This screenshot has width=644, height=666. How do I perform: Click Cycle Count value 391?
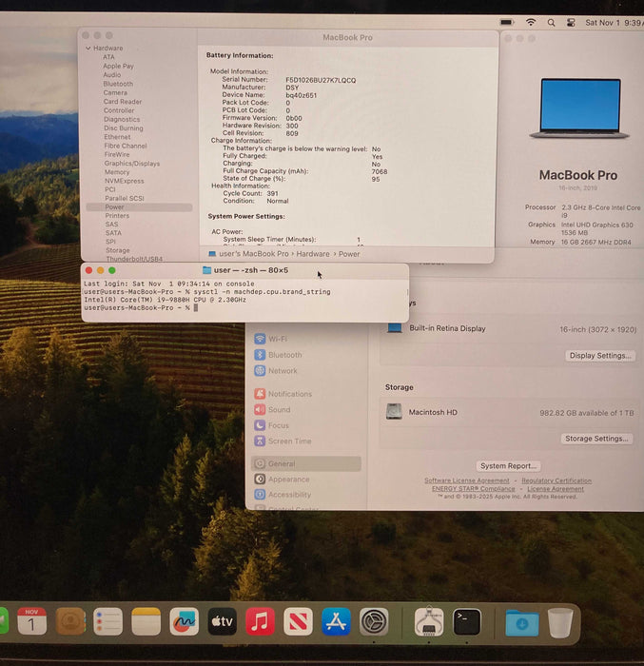click(x=272, y=193)
